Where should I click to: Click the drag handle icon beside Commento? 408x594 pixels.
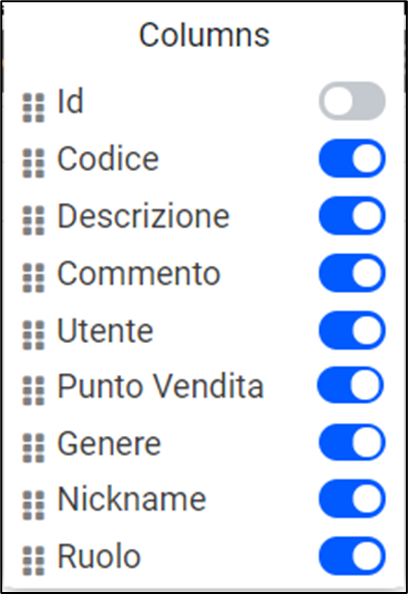[x=34, y=278]
